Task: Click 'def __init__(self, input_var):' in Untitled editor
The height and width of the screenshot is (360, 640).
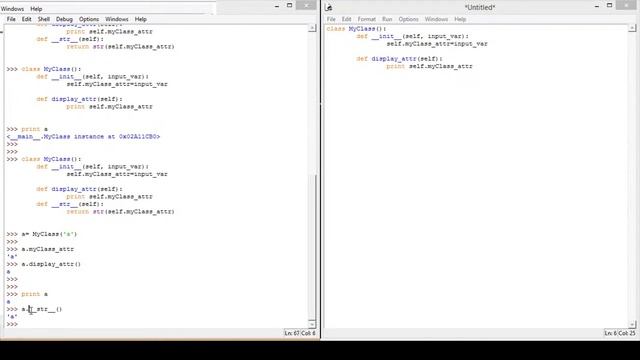Action: coord(412,36)
